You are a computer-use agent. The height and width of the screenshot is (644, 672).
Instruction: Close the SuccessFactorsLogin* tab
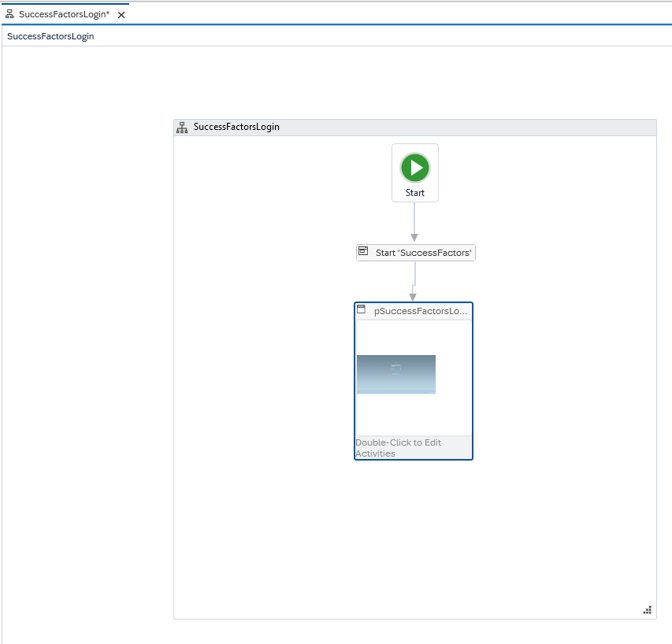click(x=121, y=15)
